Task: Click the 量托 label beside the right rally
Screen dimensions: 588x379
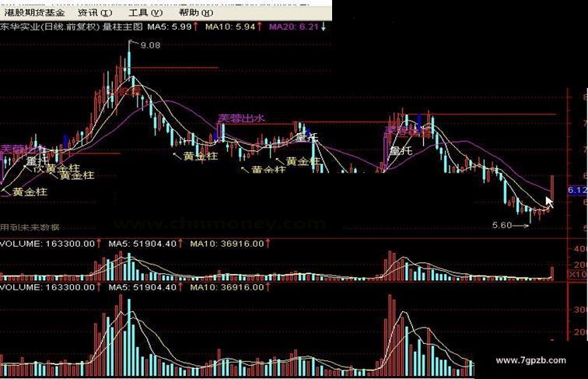Action: (401, 151)
